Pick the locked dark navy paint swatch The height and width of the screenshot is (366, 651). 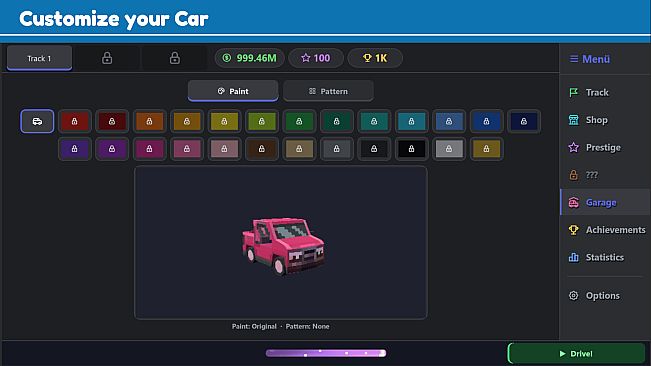[524, 121]
